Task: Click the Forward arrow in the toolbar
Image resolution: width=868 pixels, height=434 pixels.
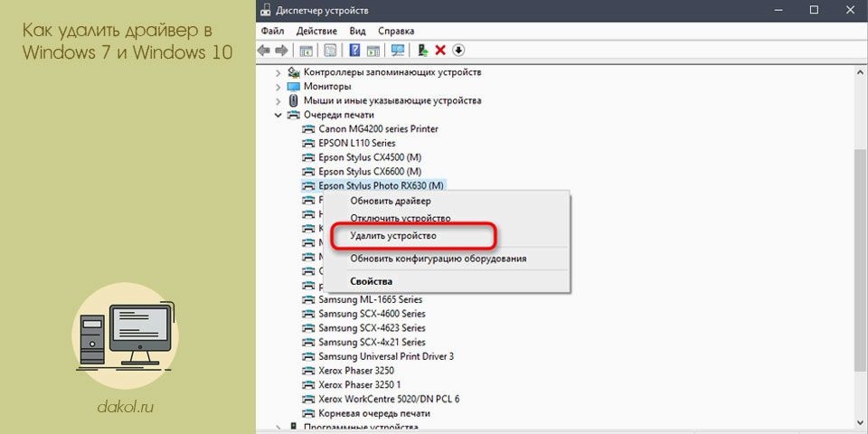Action: coord(281,51)
